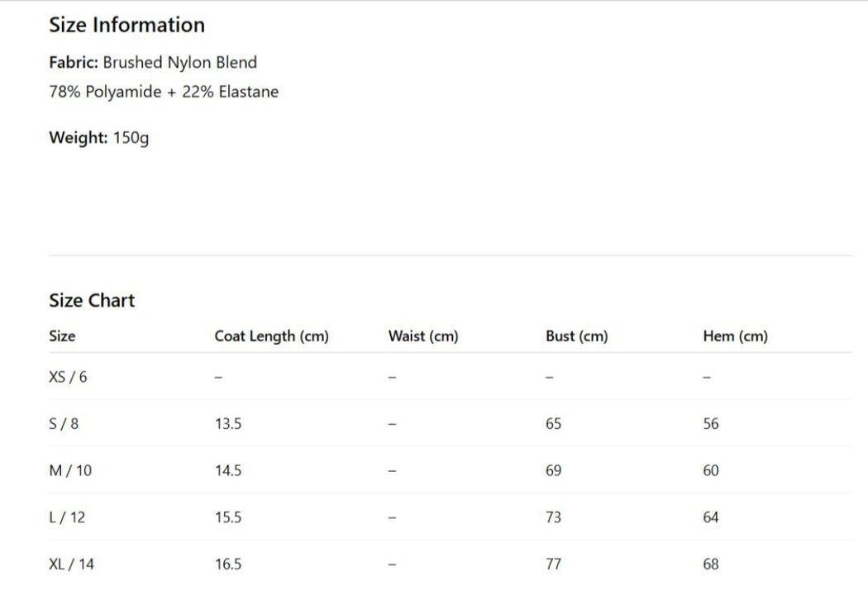Click the Weight 150g text
Viewport: 868px width, 605px height.
click(99, 138)
